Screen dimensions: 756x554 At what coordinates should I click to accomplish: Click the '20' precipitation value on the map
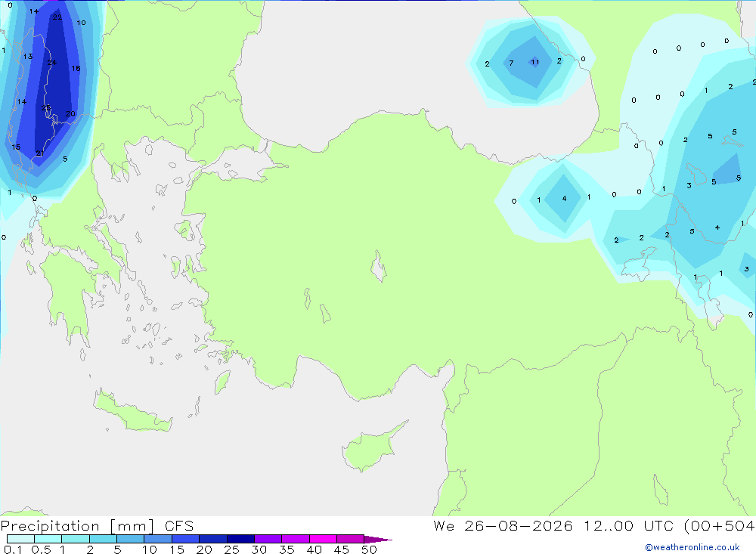[70, 114]
